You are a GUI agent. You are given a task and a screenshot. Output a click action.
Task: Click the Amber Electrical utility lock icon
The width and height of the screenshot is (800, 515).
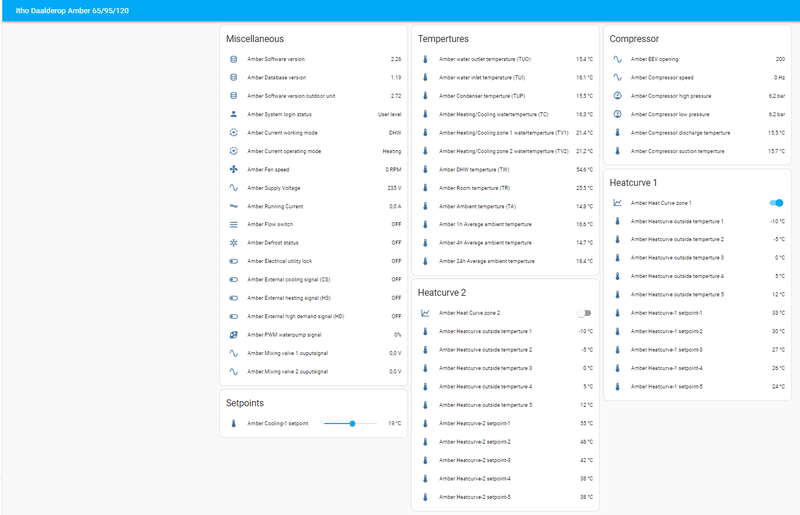234,261
